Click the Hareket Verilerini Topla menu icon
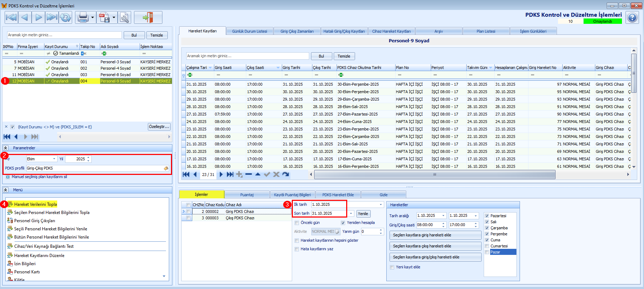This screenshot has width=644, height=289. point(10,204)
